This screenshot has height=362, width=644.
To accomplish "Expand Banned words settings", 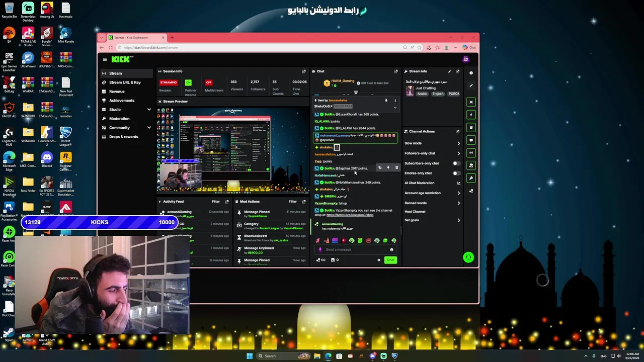I will click(x=458, y=203).
